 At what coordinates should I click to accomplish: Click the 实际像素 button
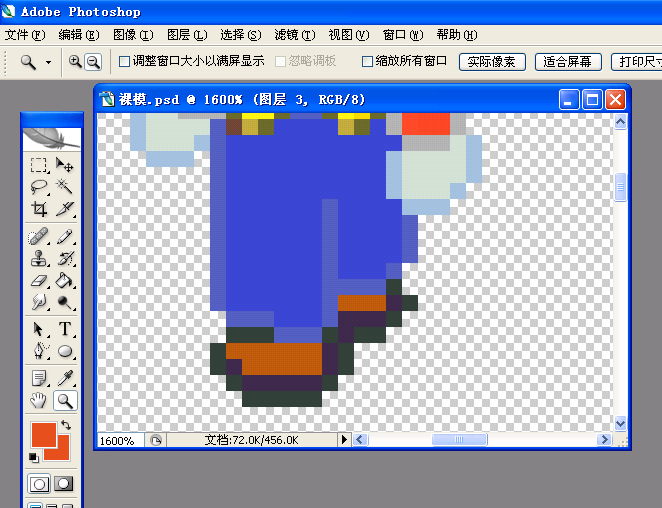(x=492, y=62)
